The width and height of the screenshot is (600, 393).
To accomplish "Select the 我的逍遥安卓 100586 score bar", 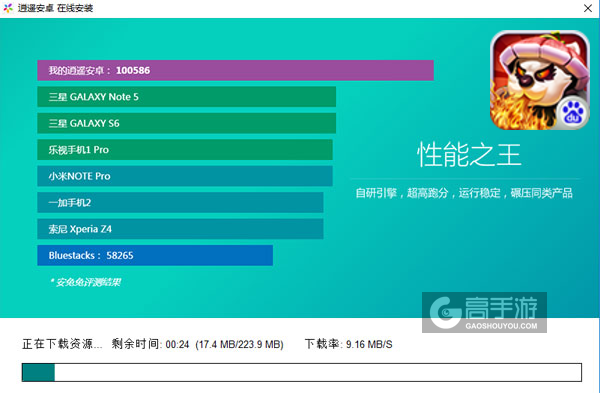I will point(235,70).
